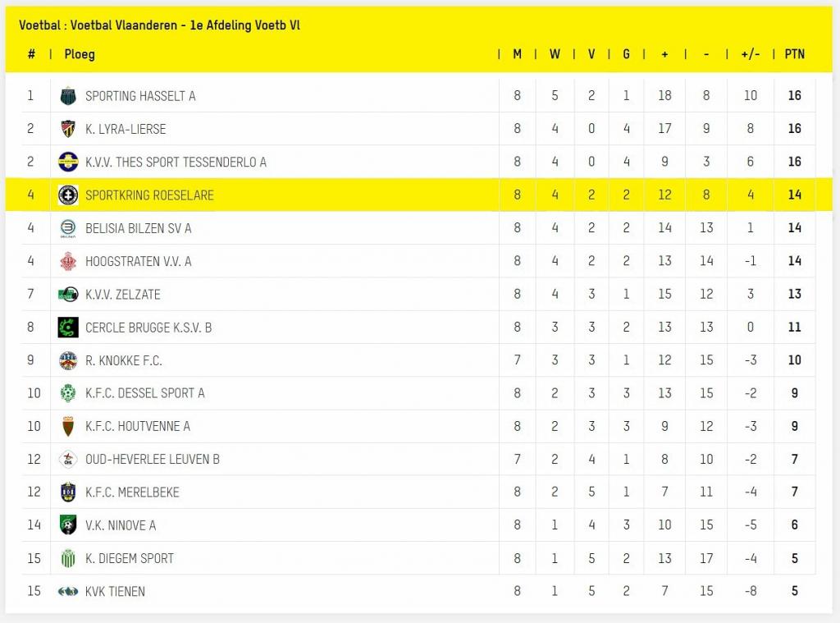Click the K. Diegem Sport striped crest
Viewport: 840px width, 623px height.
pyautogui.click(x=68, y=558)
